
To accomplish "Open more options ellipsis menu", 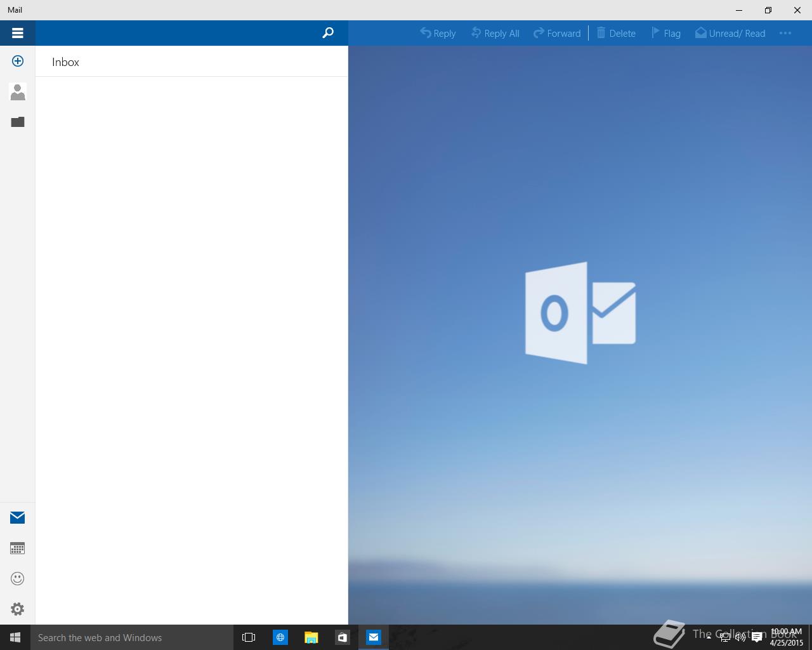I will pos(785,33).
